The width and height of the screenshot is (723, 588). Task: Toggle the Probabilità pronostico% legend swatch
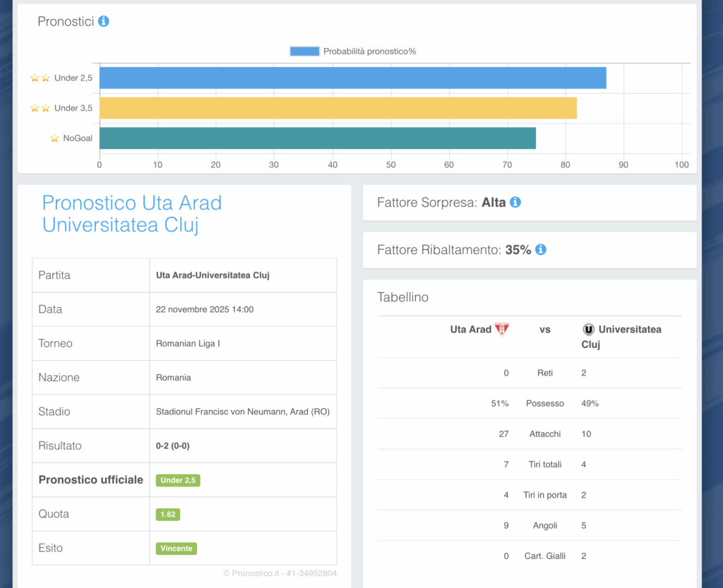pos(304,52)
